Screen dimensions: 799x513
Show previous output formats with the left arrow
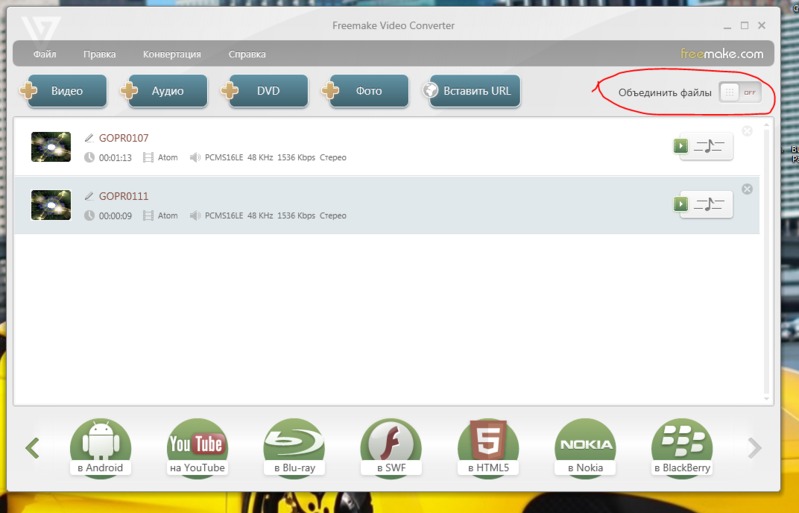pyautogui.click(x=33, y=448)
